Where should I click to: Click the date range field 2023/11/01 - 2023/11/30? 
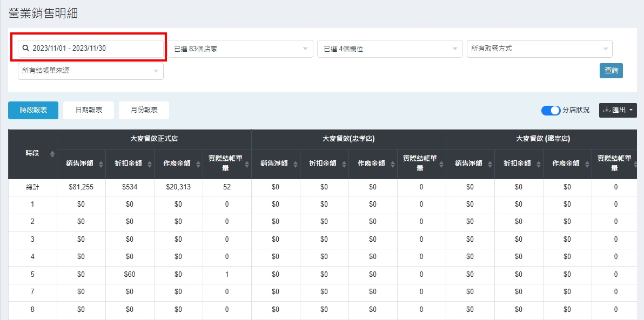(x=91, y=49)
